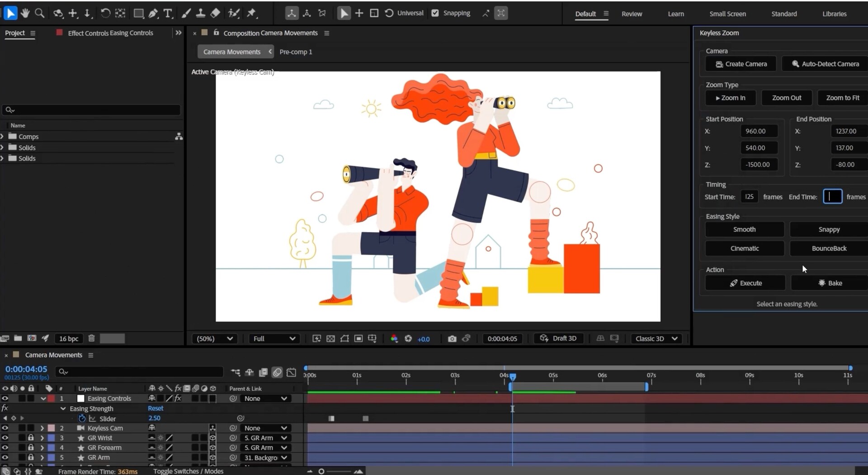Hide the Easing Controls layer
This screenshot has height=475, width=868.
[x=5, y=399]
